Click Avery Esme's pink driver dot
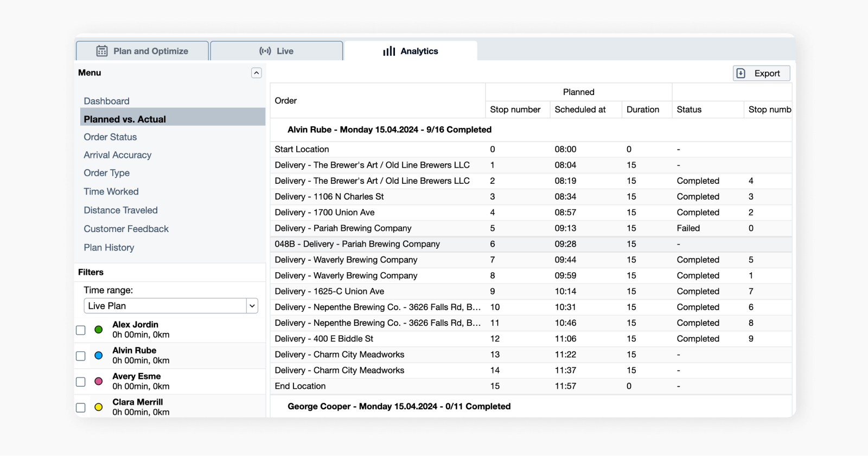868x456 pixels. (99, 381)
